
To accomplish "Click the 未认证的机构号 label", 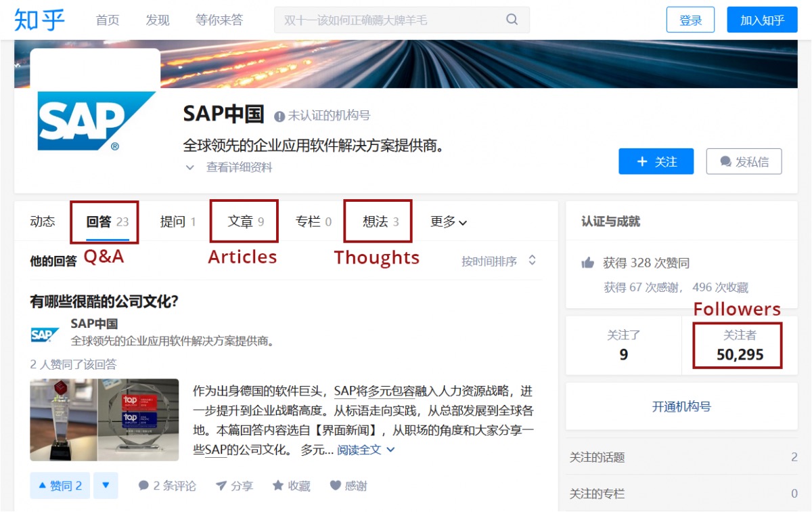I will 330,116.
